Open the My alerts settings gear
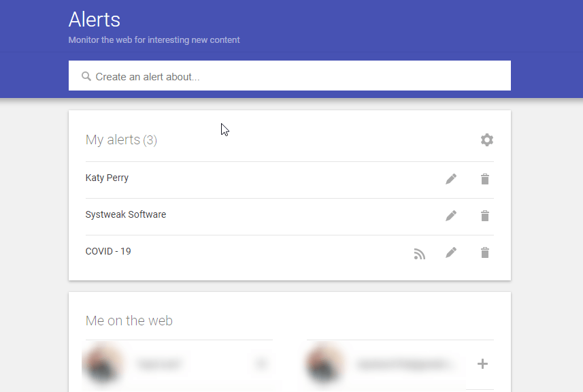Viewport: 583px width, 392px height. (x=486, y=140)
